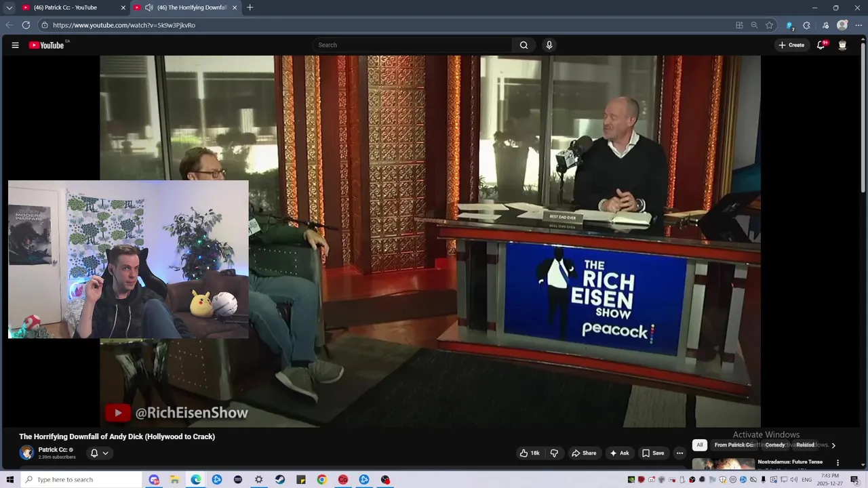Close The Horrifying Downfall tab
Viewport: 868px width, 488px height.
click(235, 7)
